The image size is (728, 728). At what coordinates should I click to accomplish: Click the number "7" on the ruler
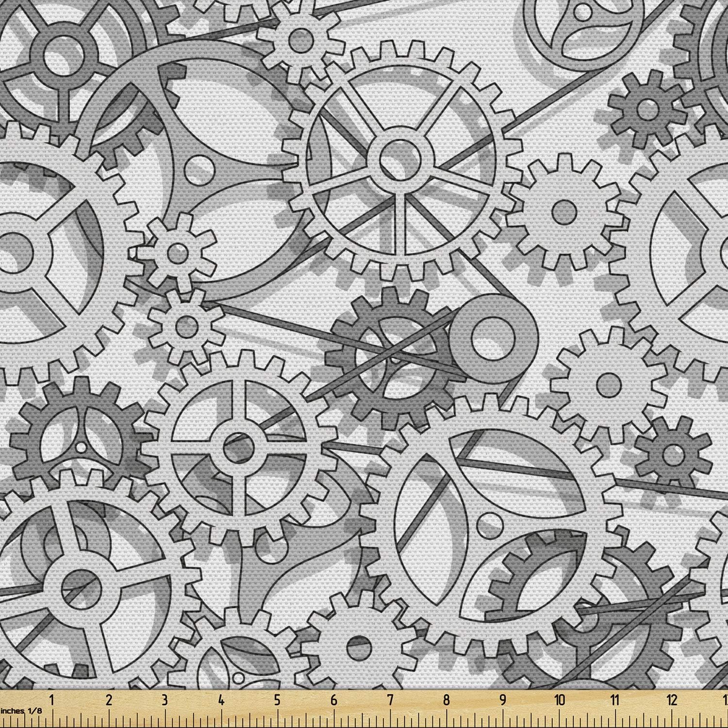(x=390, y=700)
